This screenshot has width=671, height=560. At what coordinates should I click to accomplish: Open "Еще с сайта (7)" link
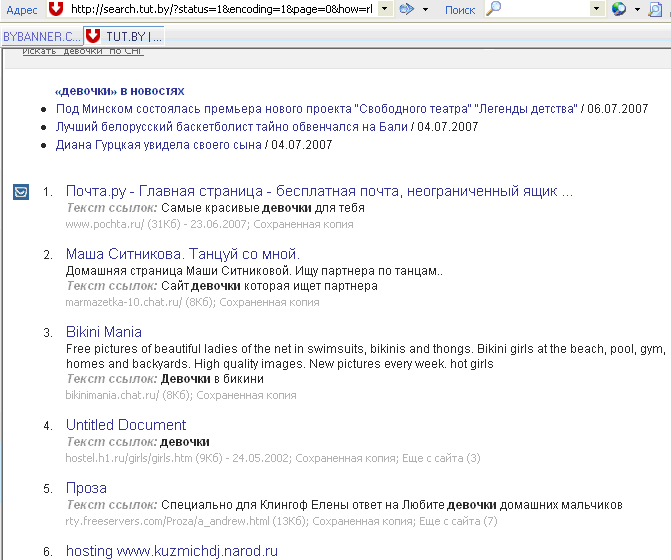(x=458, y=521)
